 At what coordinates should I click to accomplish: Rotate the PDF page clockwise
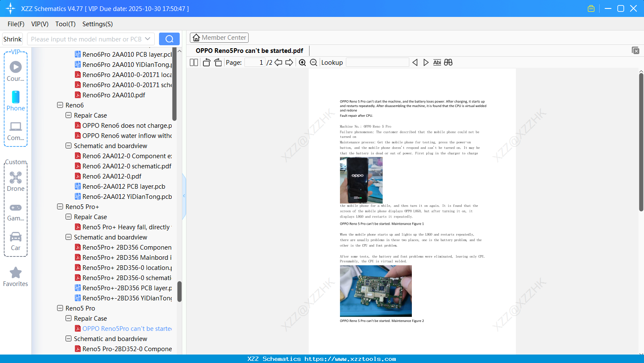pos(218,63)
